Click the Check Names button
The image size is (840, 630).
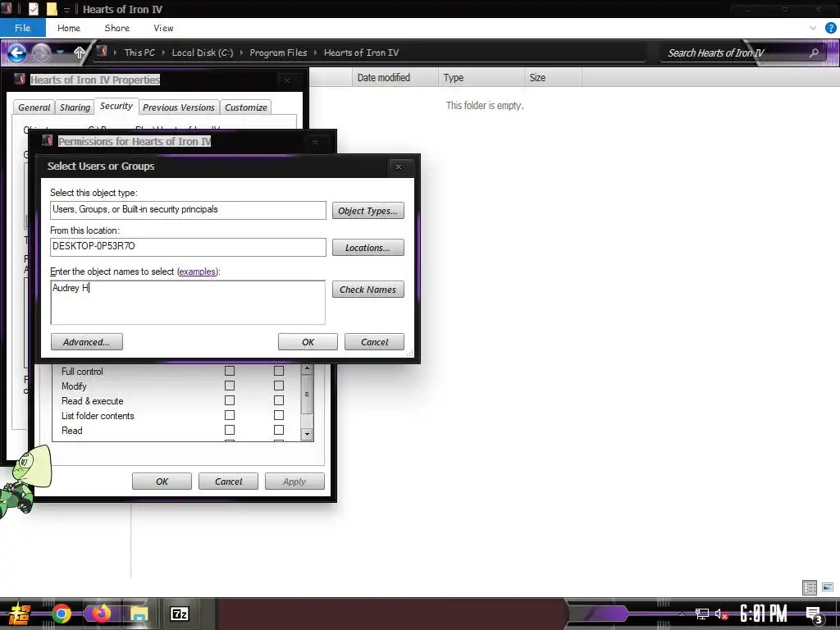(x=368, y=290)
